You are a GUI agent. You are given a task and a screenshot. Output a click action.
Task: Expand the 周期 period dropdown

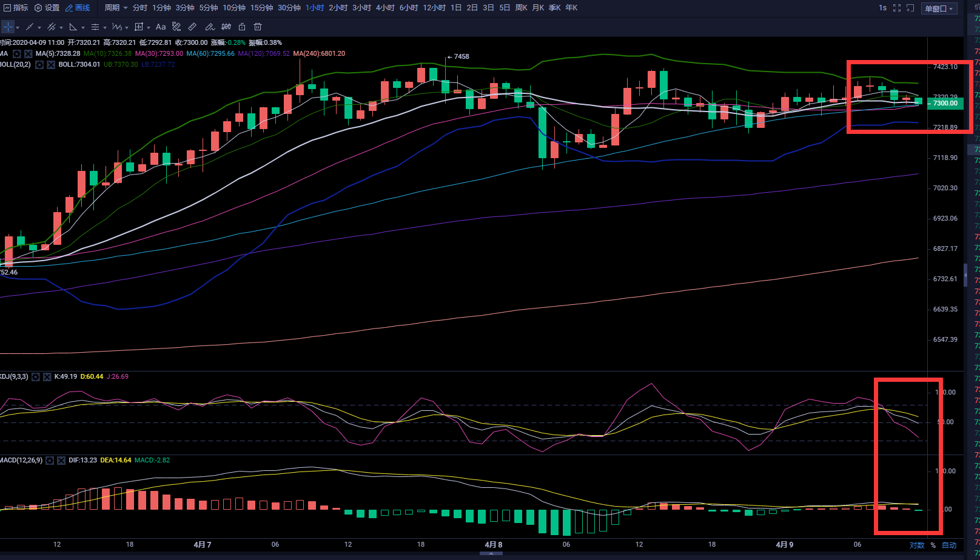116,8
